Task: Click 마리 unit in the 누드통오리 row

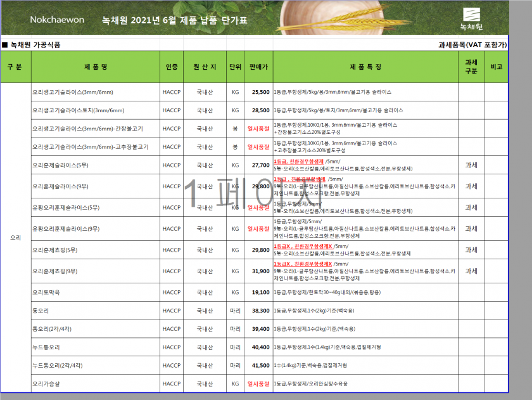Action: [x=235, y=347]
